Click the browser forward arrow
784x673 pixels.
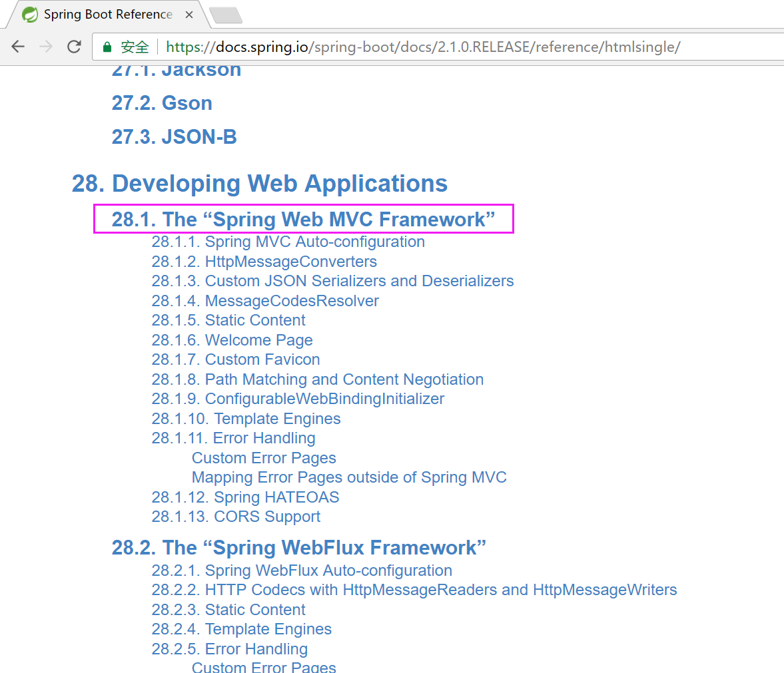46,47
